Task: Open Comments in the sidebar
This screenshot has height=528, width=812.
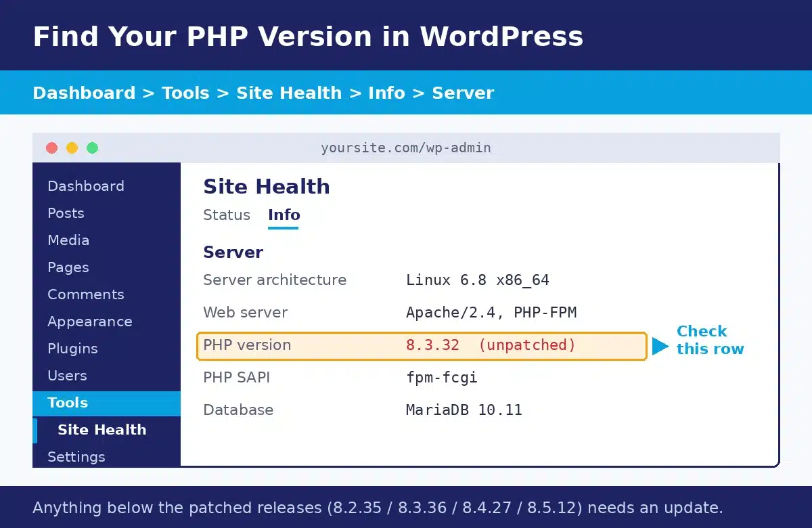Action: [x=86, y=294]
